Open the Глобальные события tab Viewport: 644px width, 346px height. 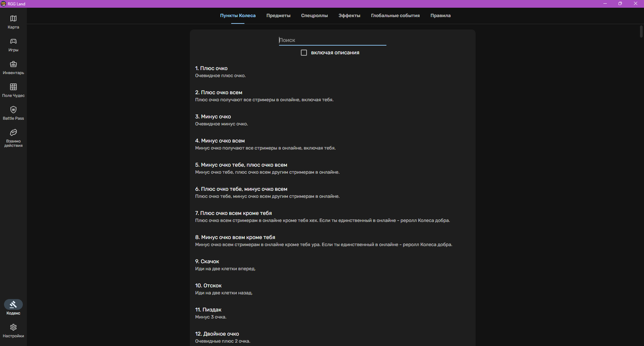tap(395, 15)
